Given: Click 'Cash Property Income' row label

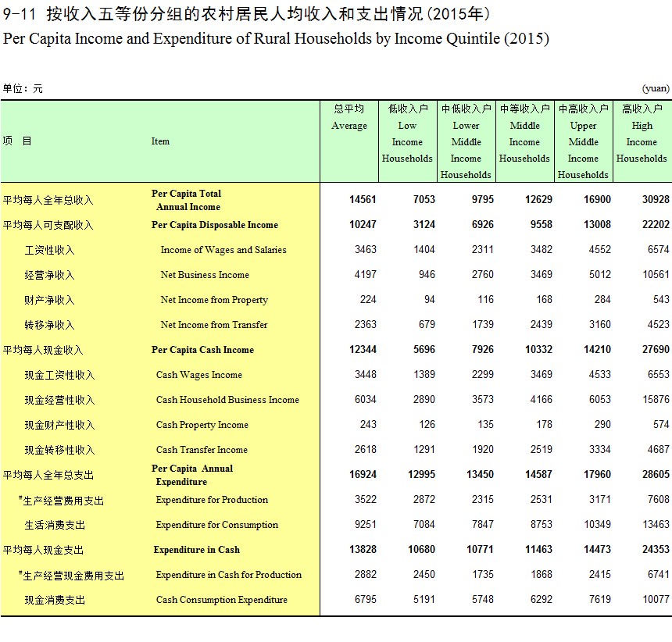Looking at the screenshot, I should (202, 425).
